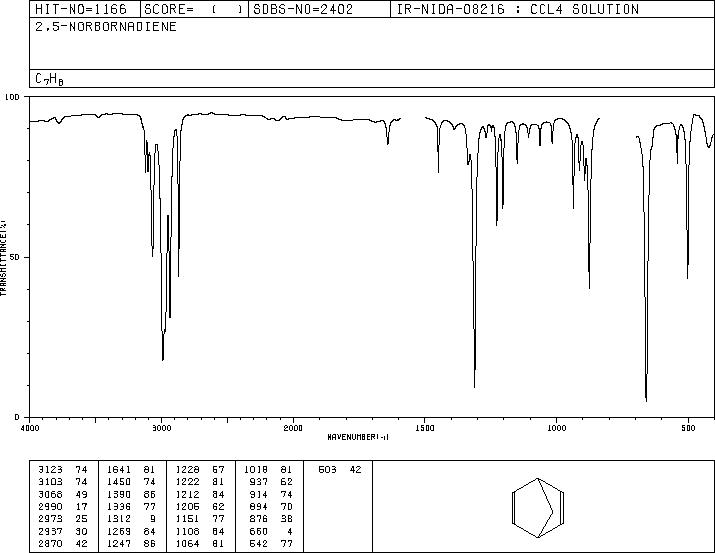
Task: Select the compound name 2,5-NORBORNADIENE
Action: click(x=106, y=26)
